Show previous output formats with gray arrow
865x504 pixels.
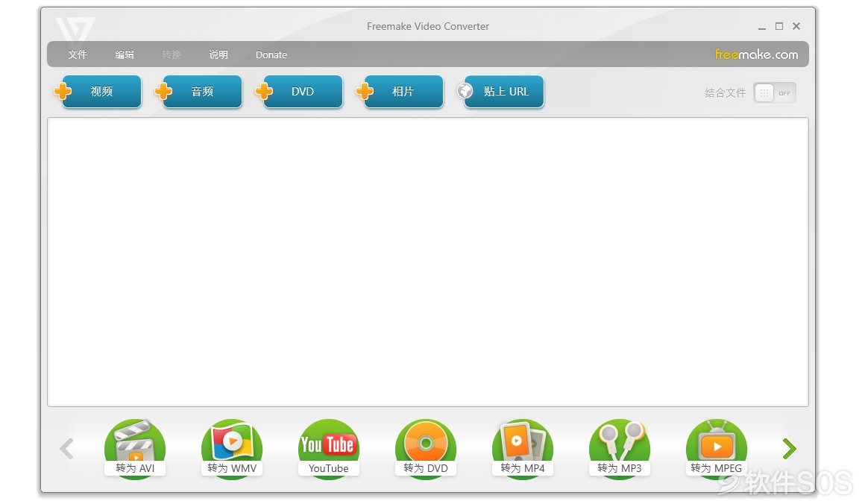tap(67, 449)
